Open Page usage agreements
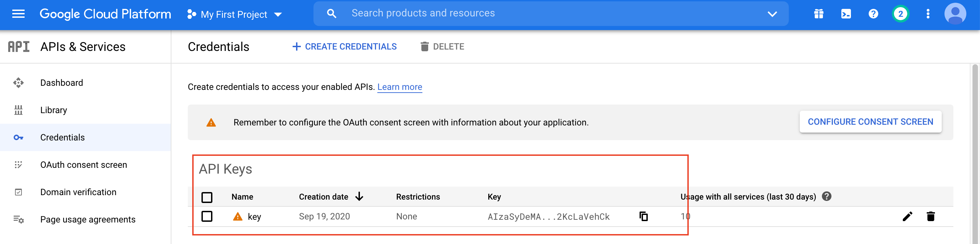Screen dimensions: 980x244 (x=87, y=219)
